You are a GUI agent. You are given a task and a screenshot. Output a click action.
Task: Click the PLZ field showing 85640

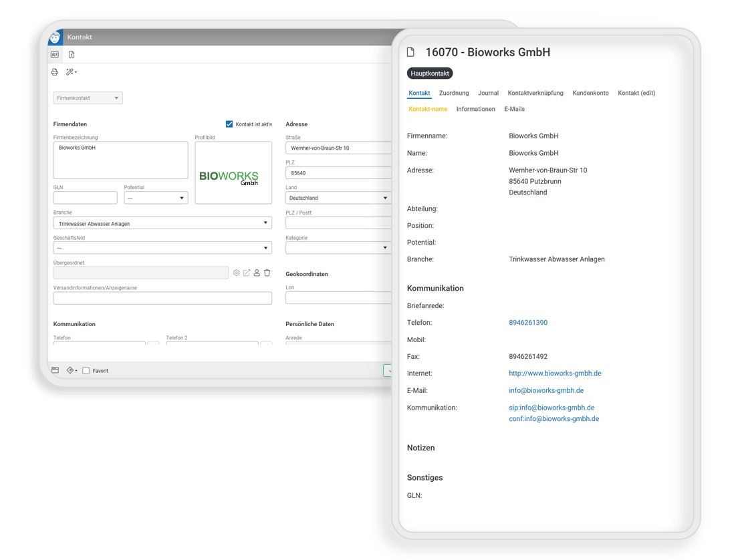tap(338, 172)
